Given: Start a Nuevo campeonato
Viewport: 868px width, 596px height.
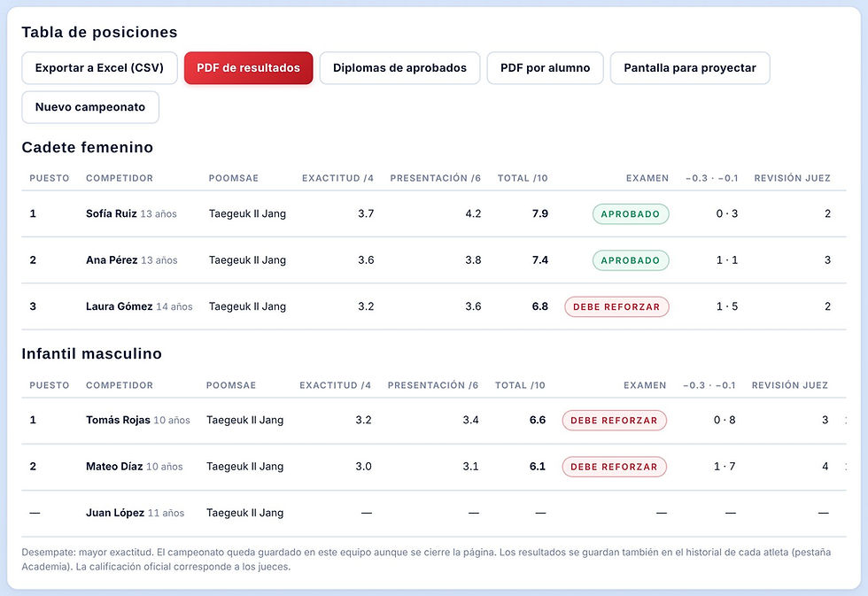Looking at the screenshot, I should point(90,107).
